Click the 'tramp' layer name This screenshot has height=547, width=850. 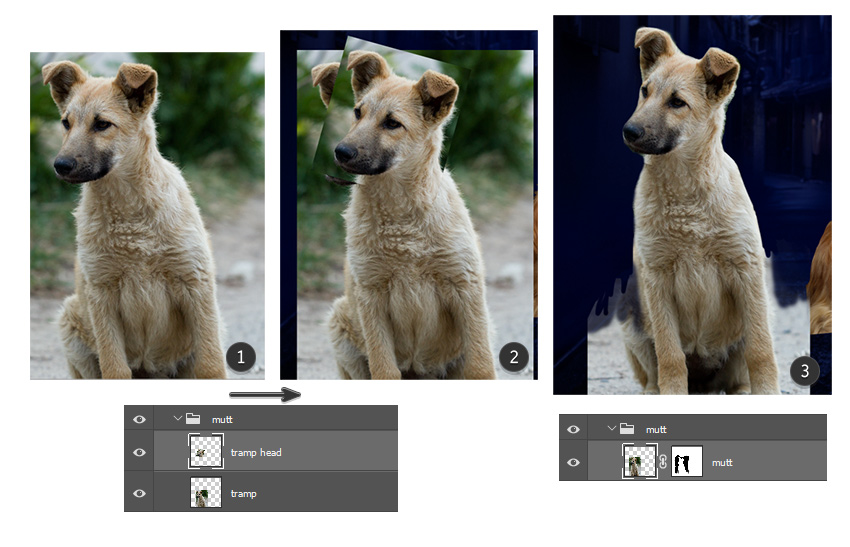[x=243, y=494]
